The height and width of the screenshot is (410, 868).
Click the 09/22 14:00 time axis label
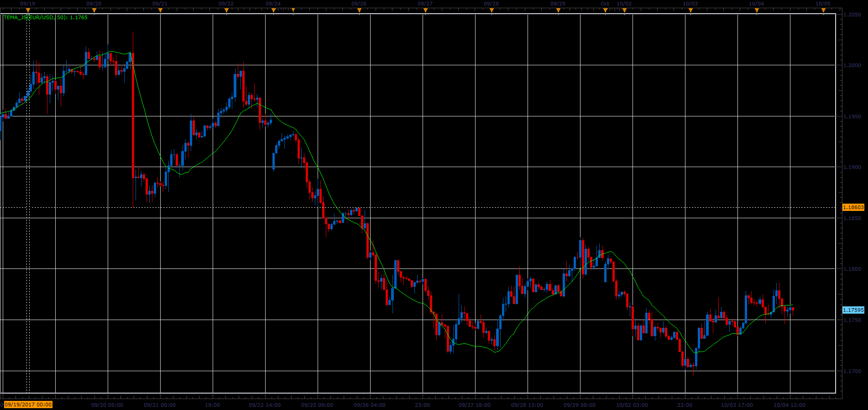tap(265, 405)
